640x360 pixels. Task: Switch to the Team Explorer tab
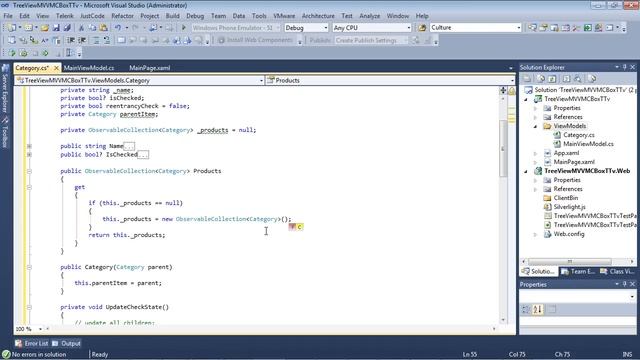click(x=578, y=271)
